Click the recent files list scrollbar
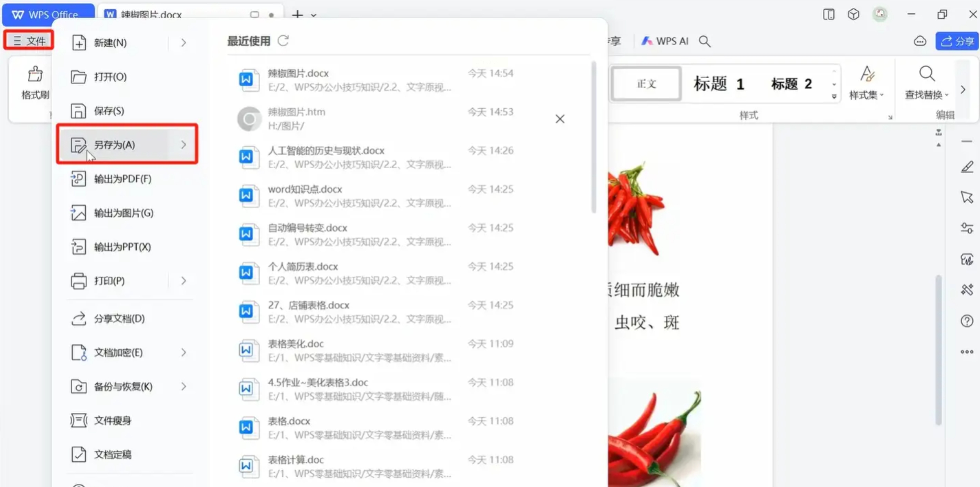Image resolution: width=980 pixels, height=487 pixels. tap(593, 137)
